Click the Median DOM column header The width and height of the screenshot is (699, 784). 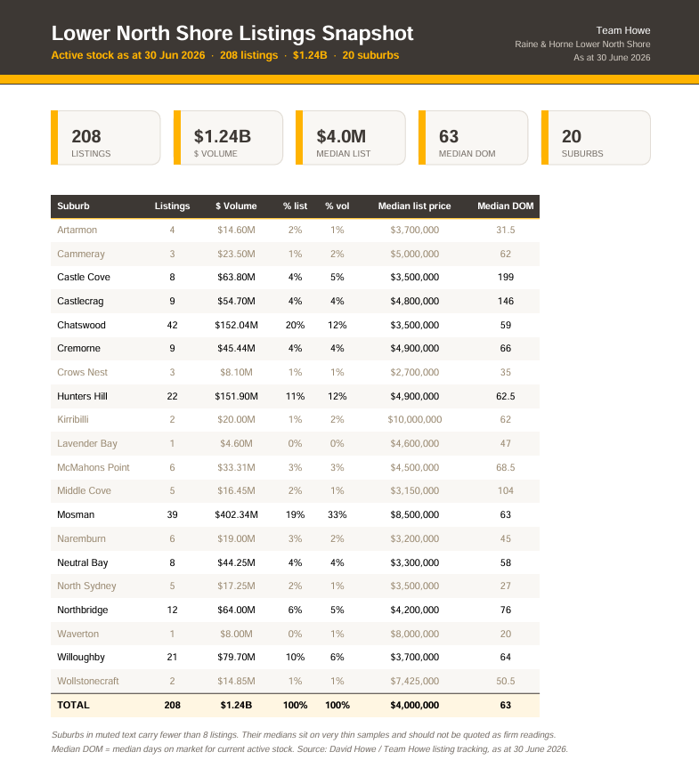[506, 206]
